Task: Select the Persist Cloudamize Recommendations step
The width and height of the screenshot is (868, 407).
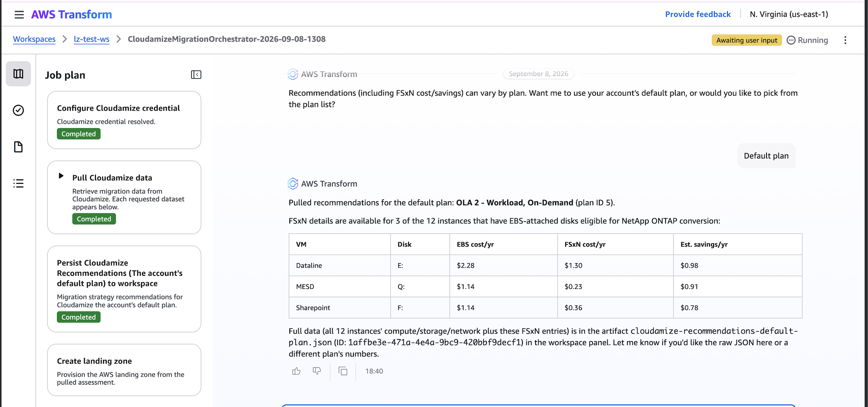Action: click(x=124, y=289)
